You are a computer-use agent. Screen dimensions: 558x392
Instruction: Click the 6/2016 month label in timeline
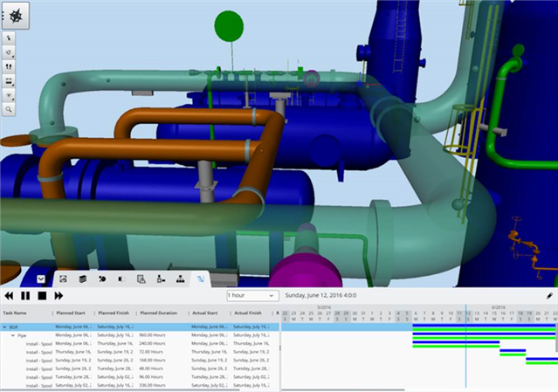499,307
